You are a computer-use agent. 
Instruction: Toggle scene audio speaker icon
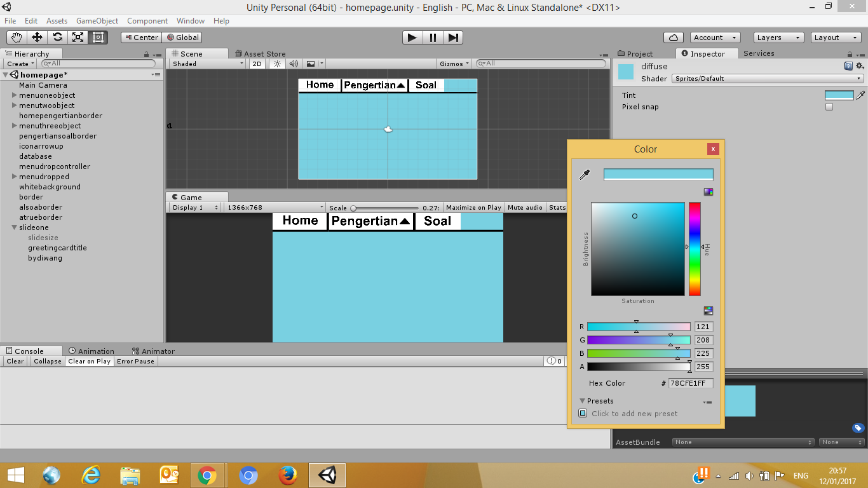(294, 64)
